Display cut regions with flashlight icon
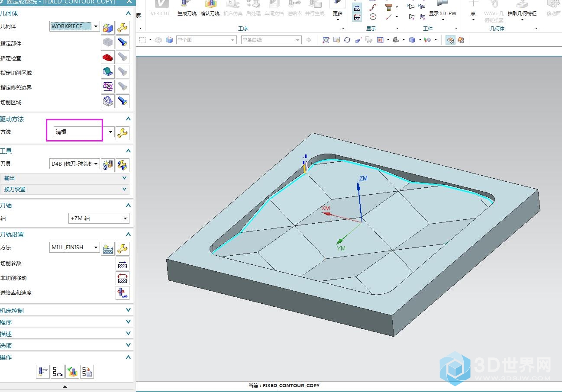This screenshot has height=392, width=562. [123, 101]
